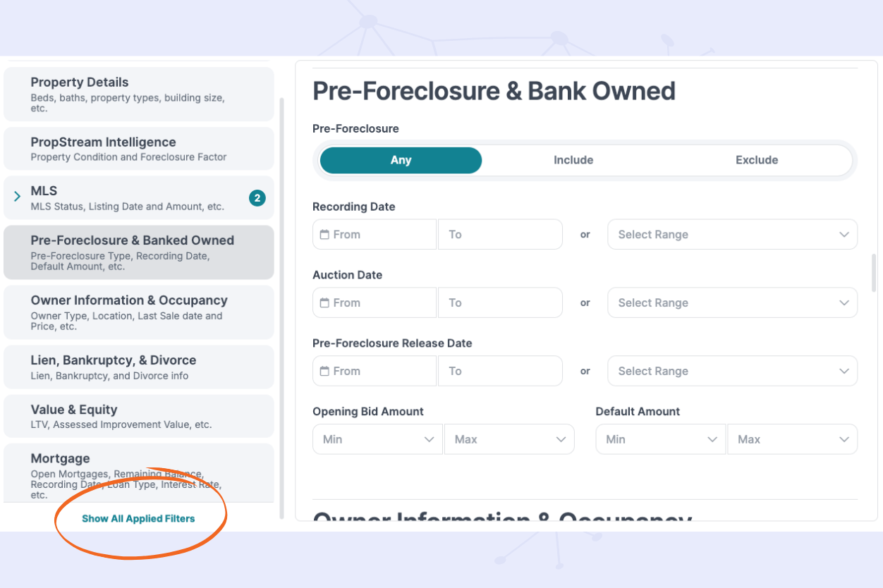
Task: Click the Recording Date To input field
Action: click(500, 234)
